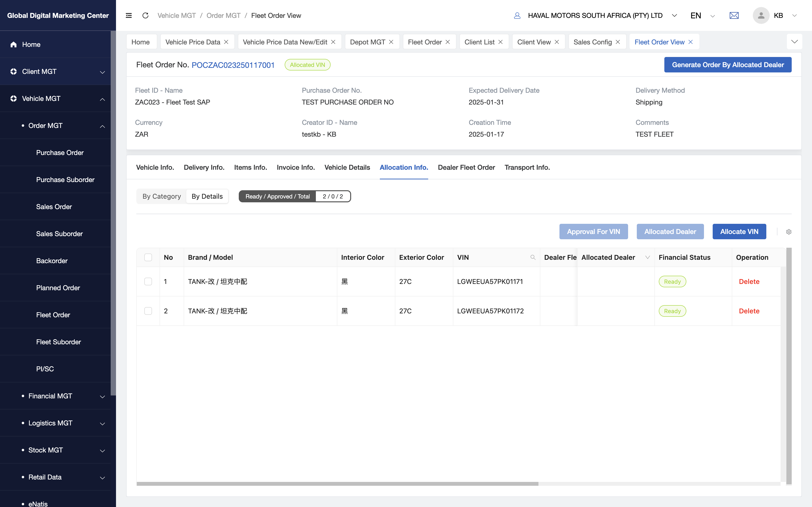
Task: Toggle the select-all header checkbox
Action: pyautogui.click(x=148, y=257)
